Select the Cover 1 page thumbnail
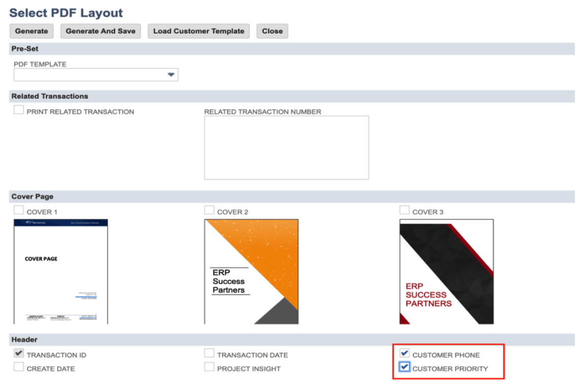 (x=61, y=272)
